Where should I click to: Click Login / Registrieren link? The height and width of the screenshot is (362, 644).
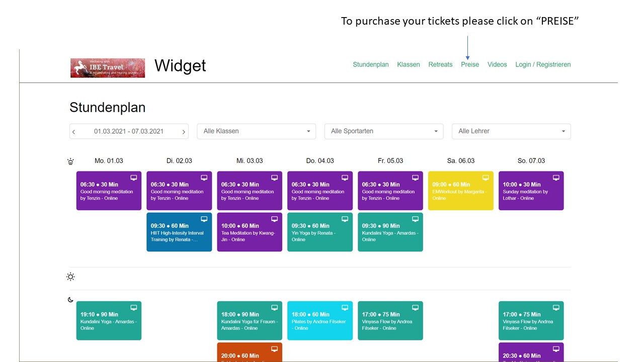point(543,64)
